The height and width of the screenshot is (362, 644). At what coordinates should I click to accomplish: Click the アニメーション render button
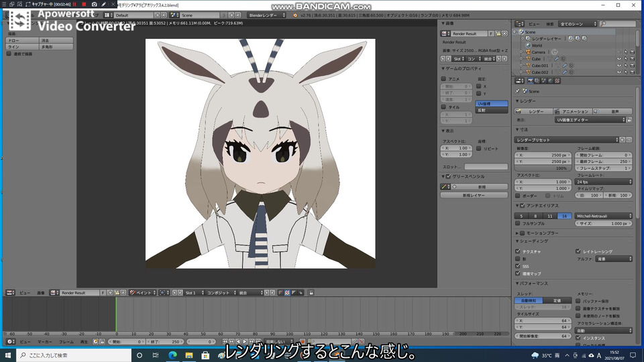tap(572, 111)
